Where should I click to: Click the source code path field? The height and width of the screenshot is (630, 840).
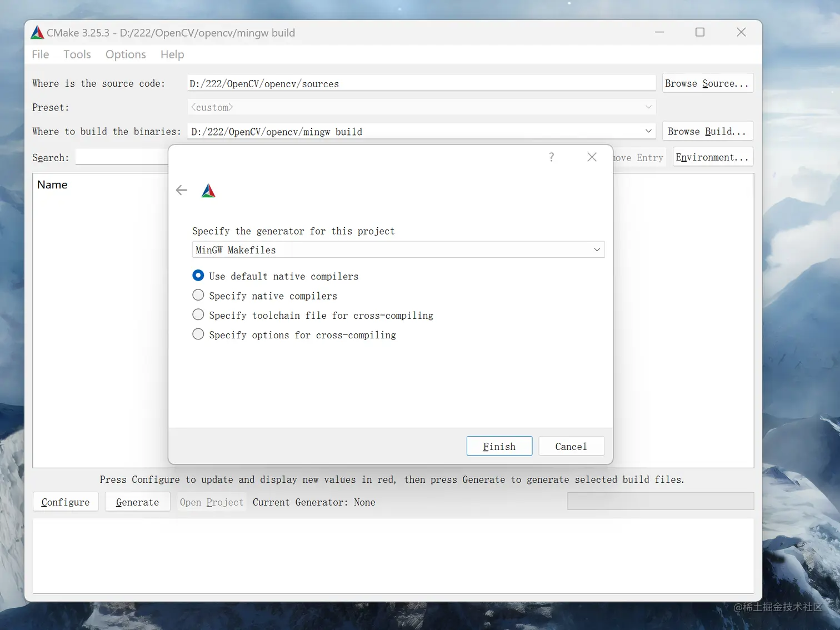422,83
